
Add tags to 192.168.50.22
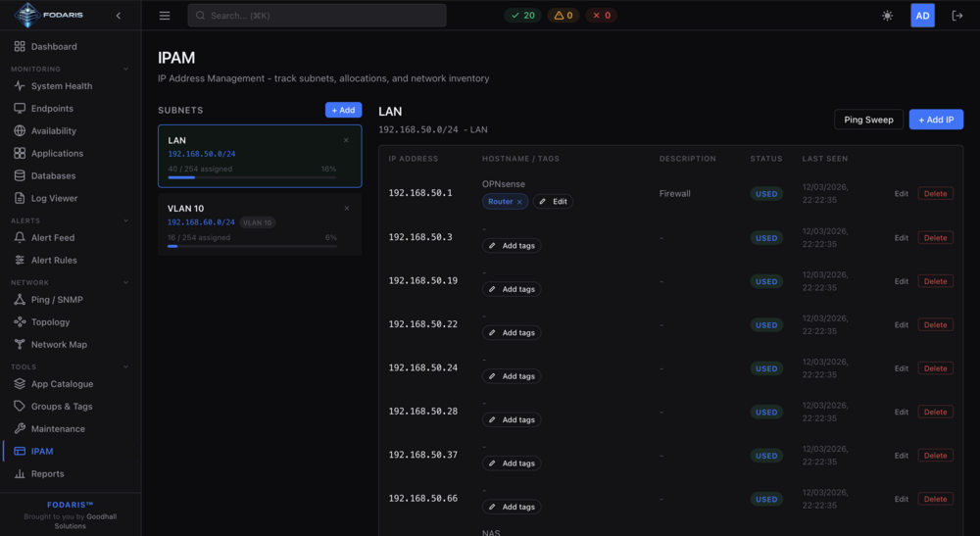(512, 333)
